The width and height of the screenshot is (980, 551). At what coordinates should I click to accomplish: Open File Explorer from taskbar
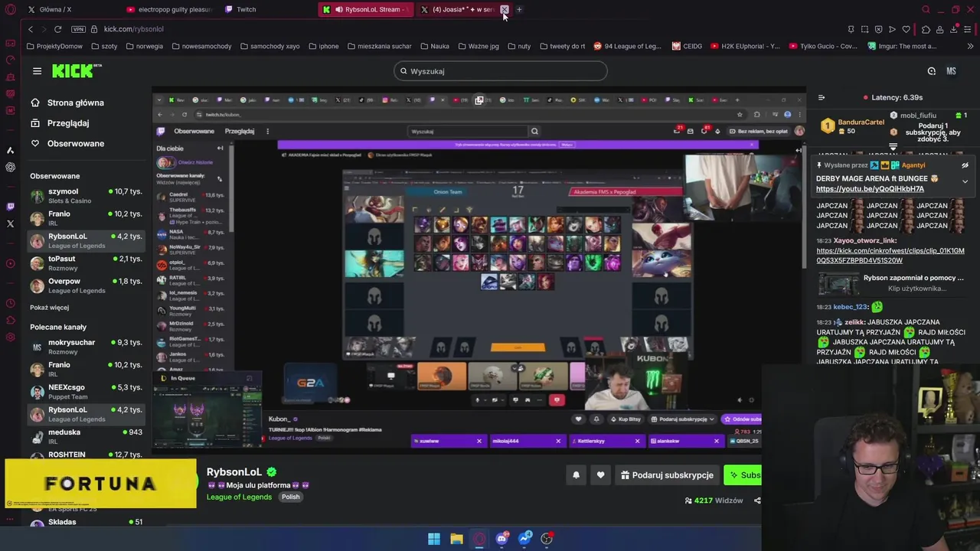(456, 539)
